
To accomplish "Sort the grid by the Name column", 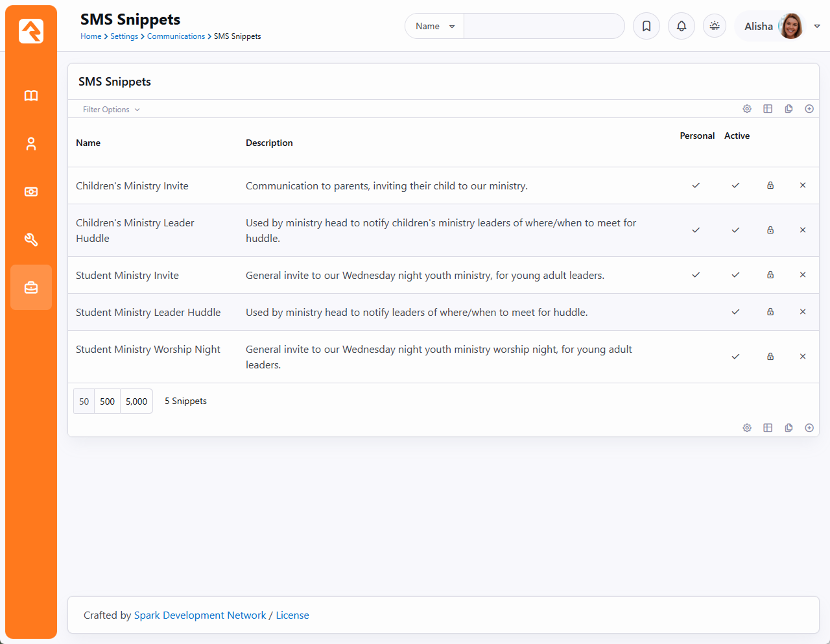I will (88, 143).
